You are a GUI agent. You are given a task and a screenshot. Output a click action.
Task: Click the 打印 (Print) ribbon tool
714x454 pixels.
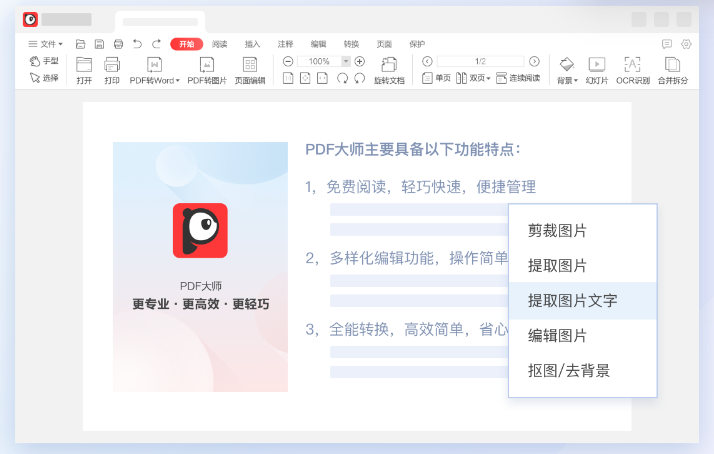(112, 71)
